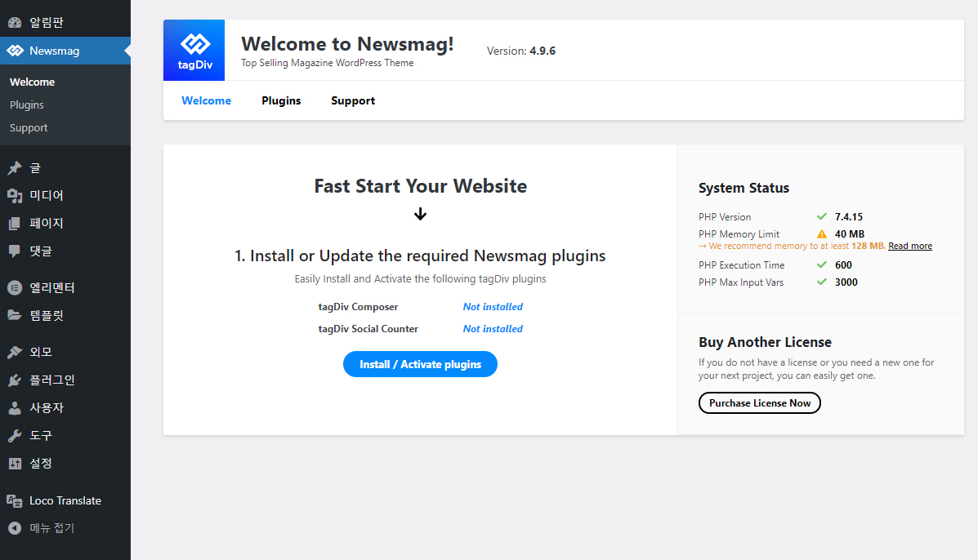Viewport: 978px width, 560px height.
Task: Click the green checkmark beside PHP Version
Action: click(x=822, y=217)
